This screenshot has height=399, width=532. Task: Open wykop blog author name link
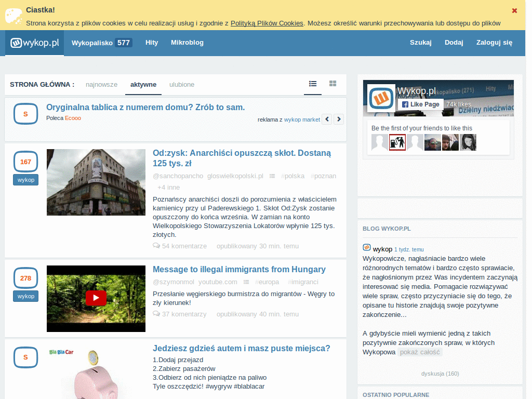pyautogui.click(x=382, y=249)
